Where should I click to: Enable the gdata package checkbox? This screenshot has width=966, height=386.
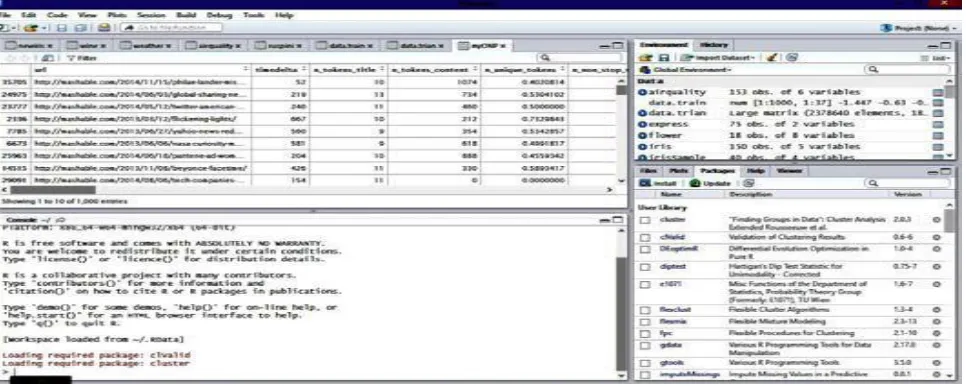pos(645,346)
